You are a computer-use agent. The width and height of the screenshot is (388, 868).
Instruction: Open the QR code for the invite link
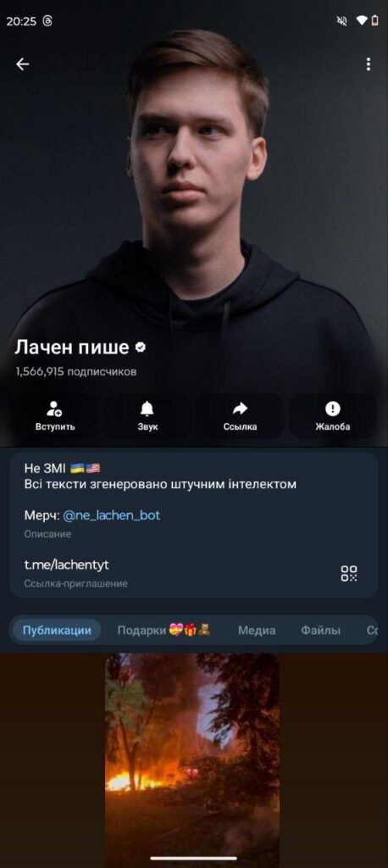click(x=349, y=573)
